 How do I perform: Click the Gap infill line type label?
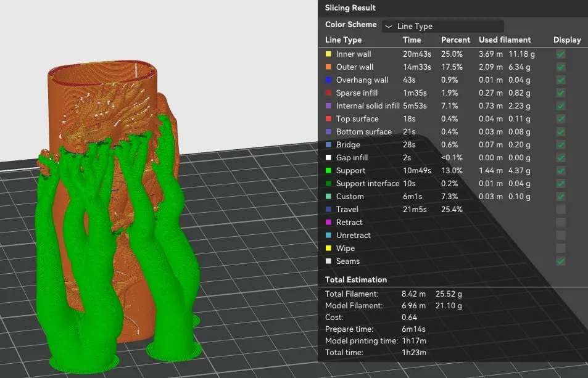352,158
